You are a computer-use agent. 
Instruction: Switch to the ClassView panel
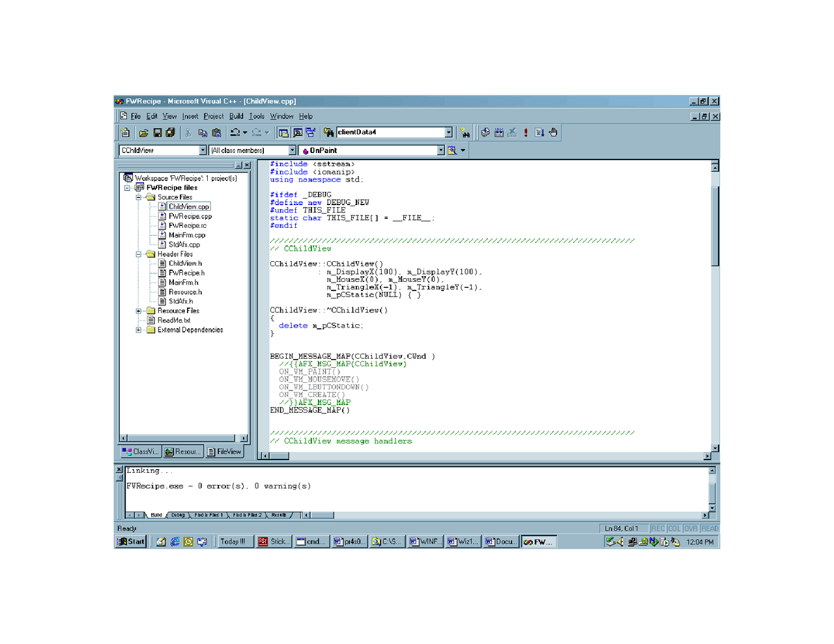click(x=140, y=451)
